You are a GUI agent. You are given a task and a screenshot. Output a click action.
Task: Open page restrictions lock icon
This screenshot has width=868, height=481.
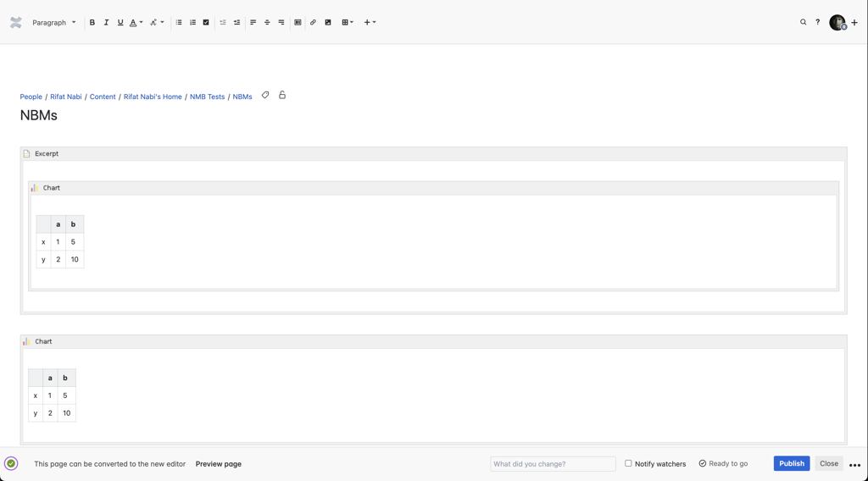click(x=282, y=96)
